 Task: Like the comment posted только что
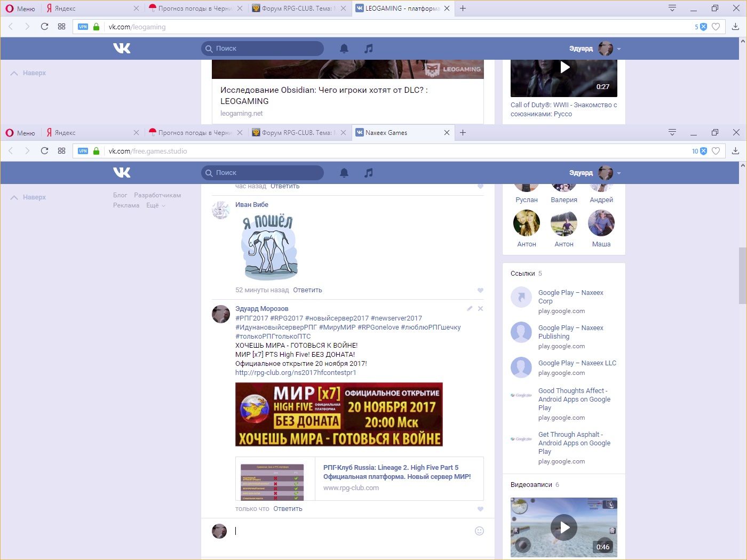coord(480,509)
